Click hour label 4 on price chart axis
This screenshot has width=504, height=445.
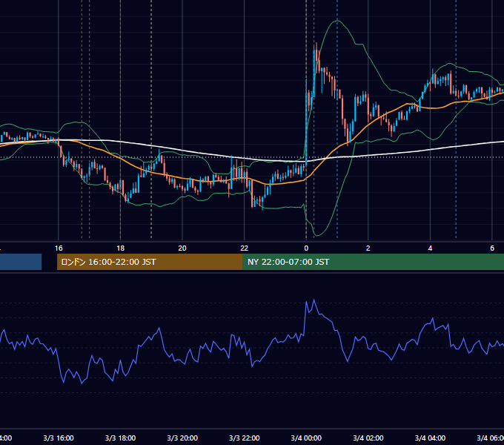point(430,248)
